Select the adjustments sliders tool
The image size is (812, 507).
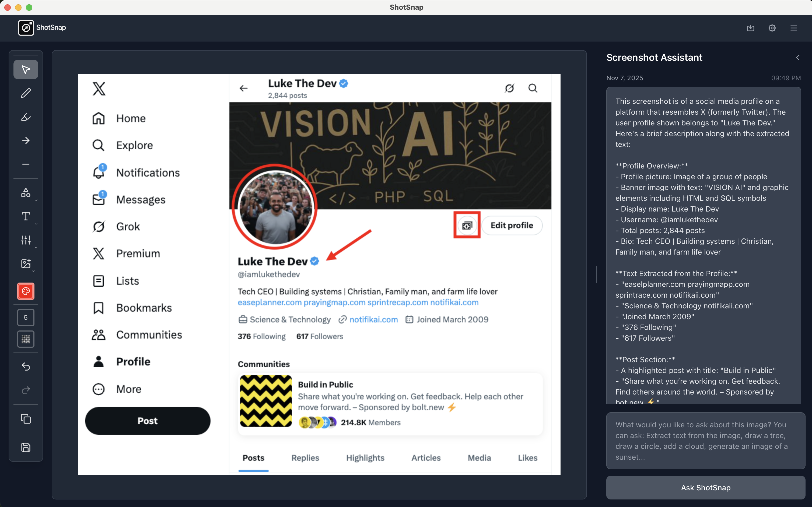tap(26, 240)
